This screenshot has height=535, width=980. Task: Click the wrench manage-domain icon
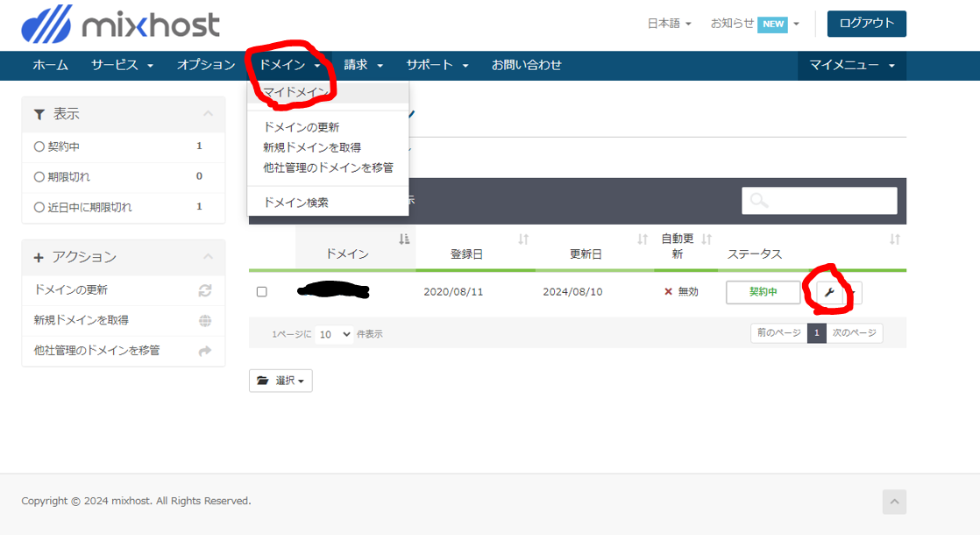[829, 292]
